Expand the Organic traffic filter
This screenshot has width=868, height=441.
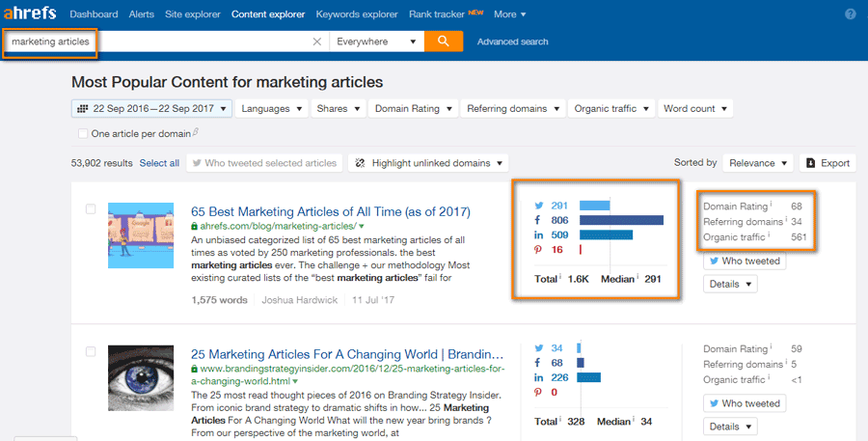tap(611, 109)
